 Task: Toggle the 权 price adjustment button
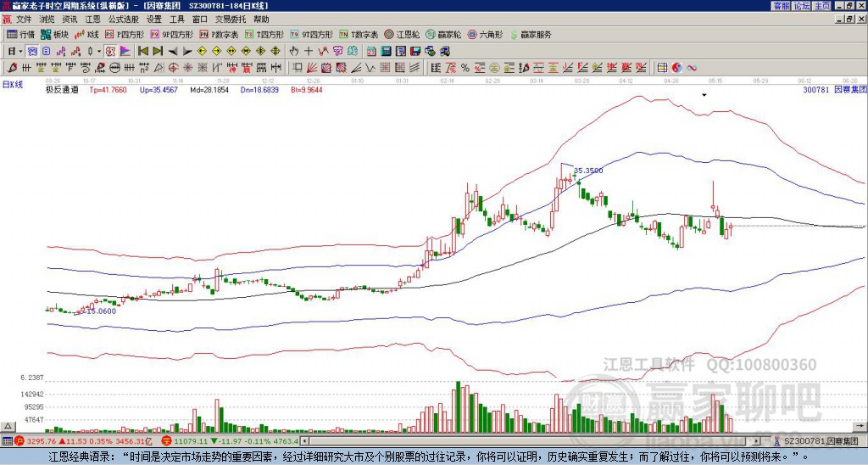pos(110,52)
